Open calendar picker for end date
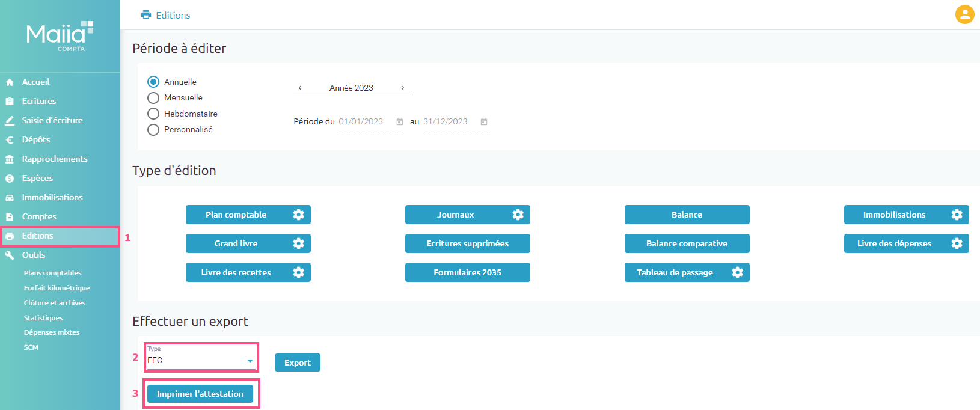 484,122
